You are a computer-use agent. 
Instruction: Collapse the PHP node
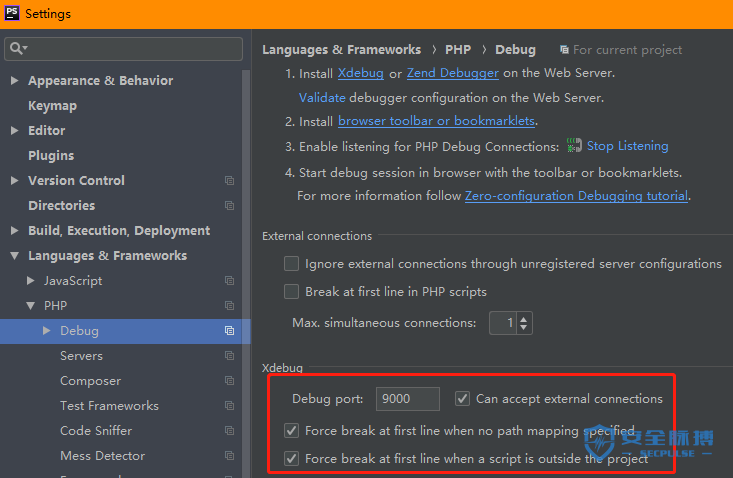click(30, 306)
